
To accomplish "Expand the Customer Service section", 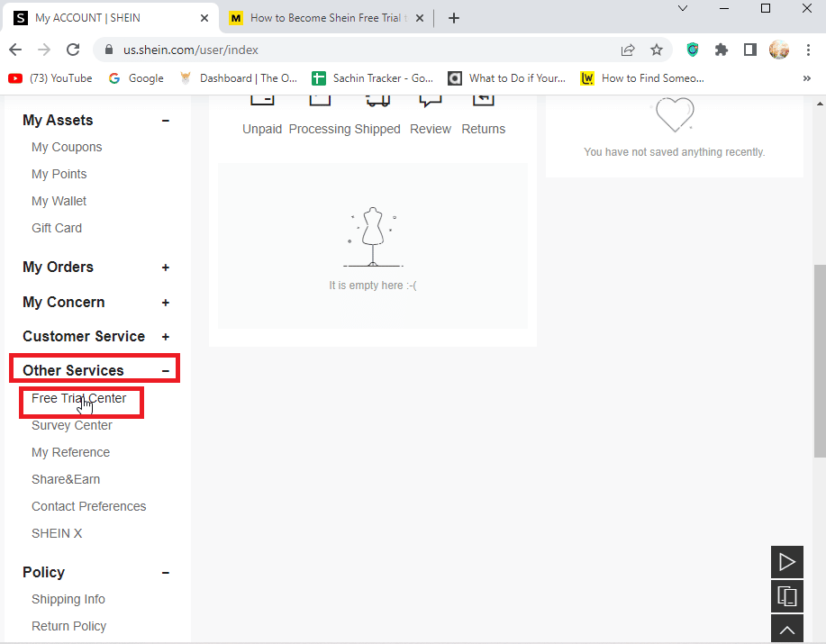I will 166,337.
